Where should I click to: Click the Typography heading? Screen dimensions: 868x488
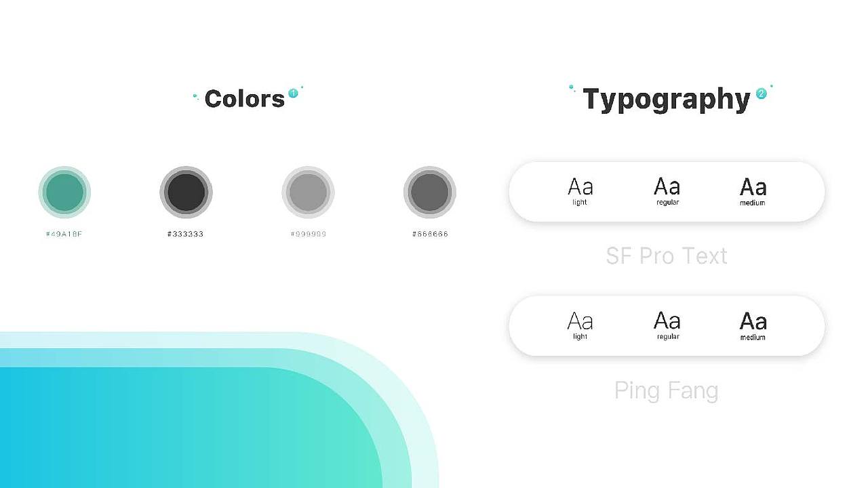[x=667, y=99]
